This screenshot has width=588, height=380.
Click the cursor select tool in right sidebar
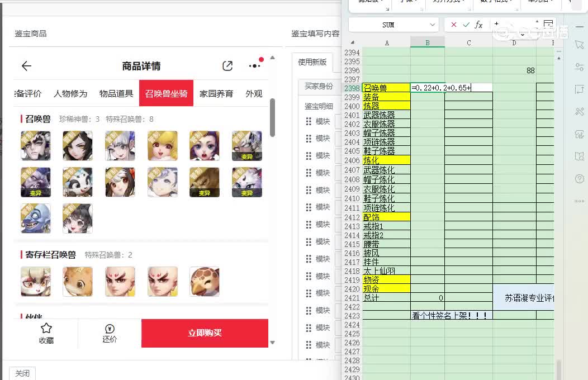tap(580, 44)
